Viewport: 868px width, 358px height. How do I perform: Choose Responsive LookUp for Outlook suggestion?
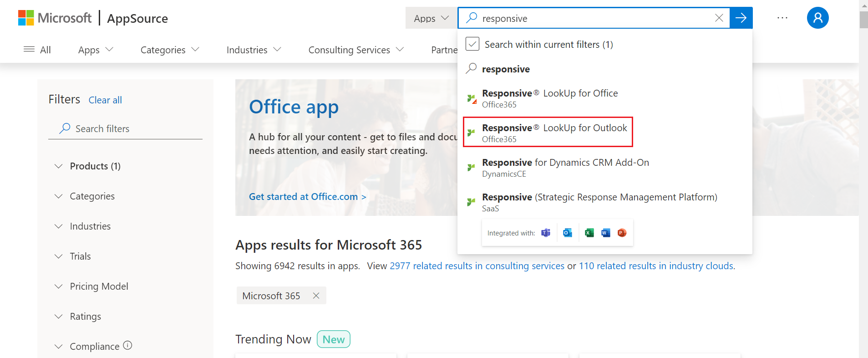coord(548,132)
